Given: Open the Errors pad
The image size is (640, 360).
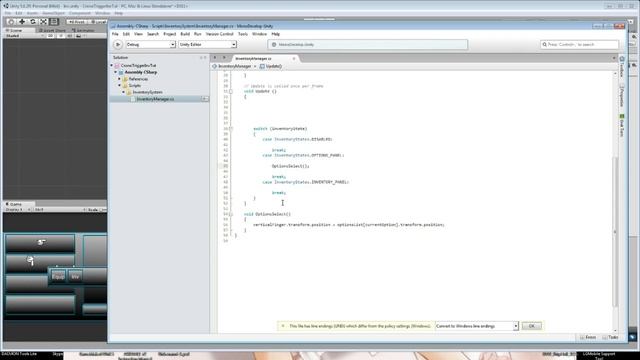Looking at the screenshot, I should [x=588, y=337].
